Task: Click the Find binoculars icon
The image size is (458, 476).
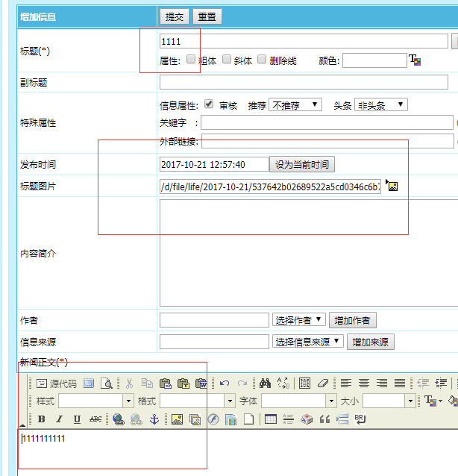Action: coord(265,383)
